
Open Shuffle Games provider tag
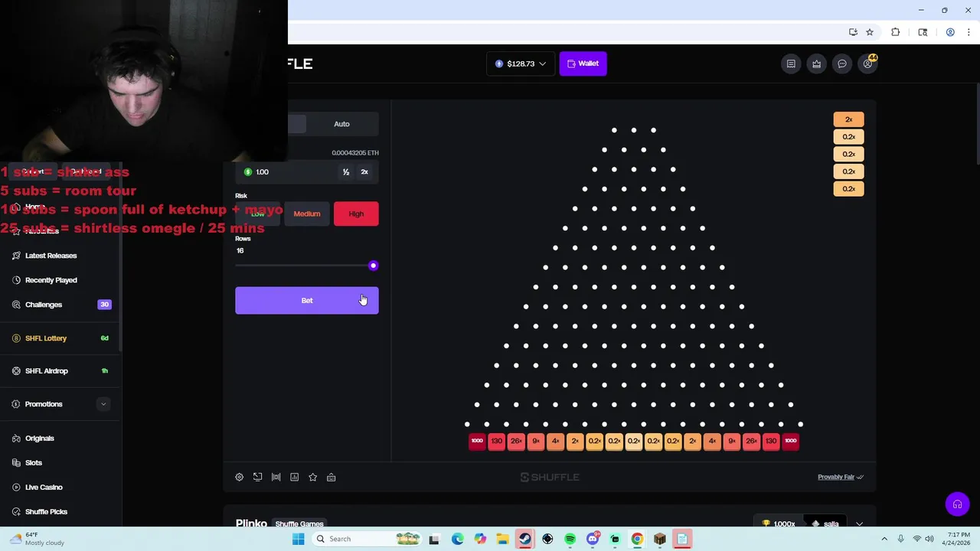coord(299,523)
